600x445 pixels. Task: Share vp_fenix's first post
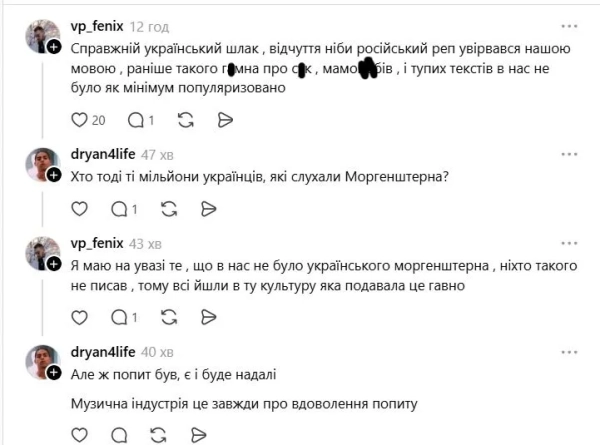coord(225,120)
